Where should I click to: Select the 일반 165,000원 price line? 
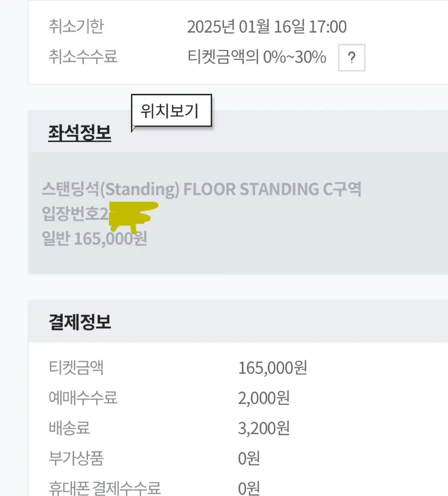[95, 238]
